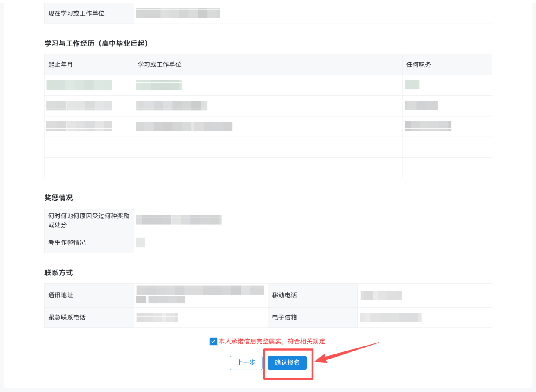Screen dimensions: 536x392
Task: Click the 确认报名 button
Action: click(x=287, y=363)
